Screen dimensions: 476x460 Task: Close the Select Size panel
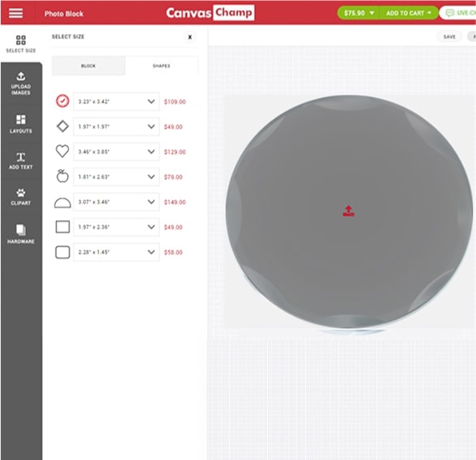click(189, 37)
